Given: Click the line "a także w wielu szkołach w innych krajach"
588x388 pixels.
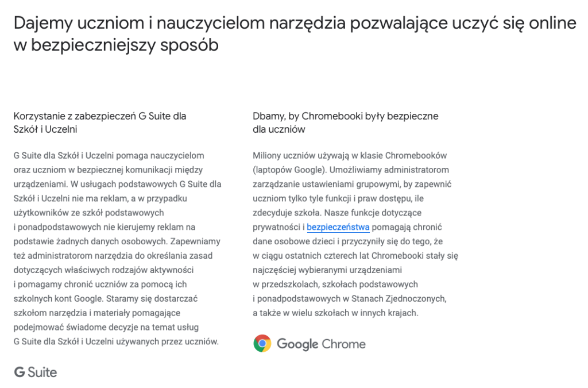Looking at the screenshot, I should (335, 313).
